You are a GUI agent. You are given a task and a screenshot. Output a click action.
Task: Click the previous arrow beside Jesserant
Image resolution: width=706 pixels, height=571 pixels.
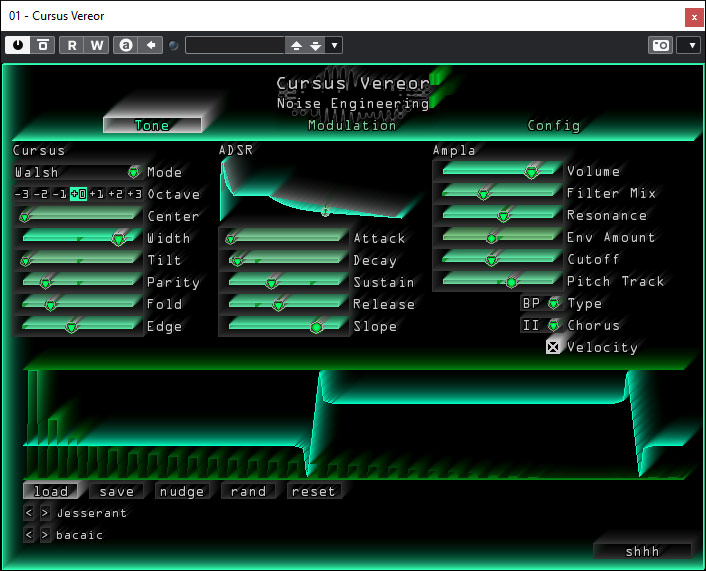pos(29,513)
